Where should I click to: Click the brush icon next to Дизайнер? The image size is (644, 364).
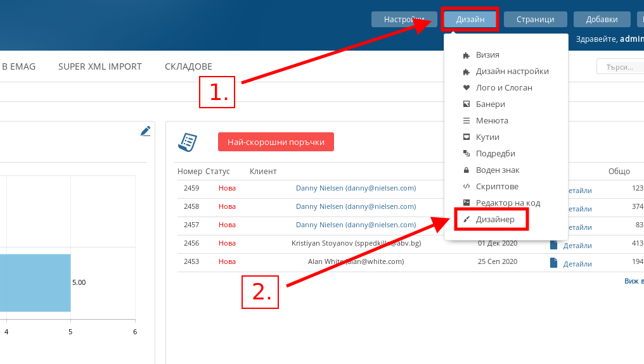tap(467, 220)
